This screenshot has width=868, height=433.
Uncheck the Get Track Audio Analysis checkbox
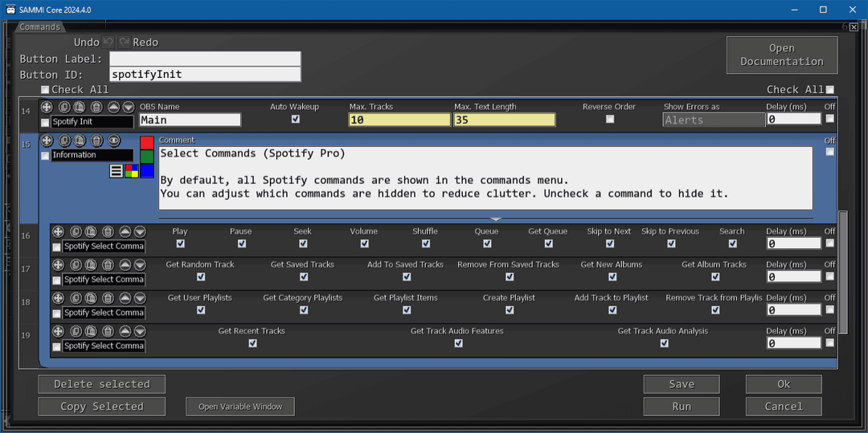[665, 343]
